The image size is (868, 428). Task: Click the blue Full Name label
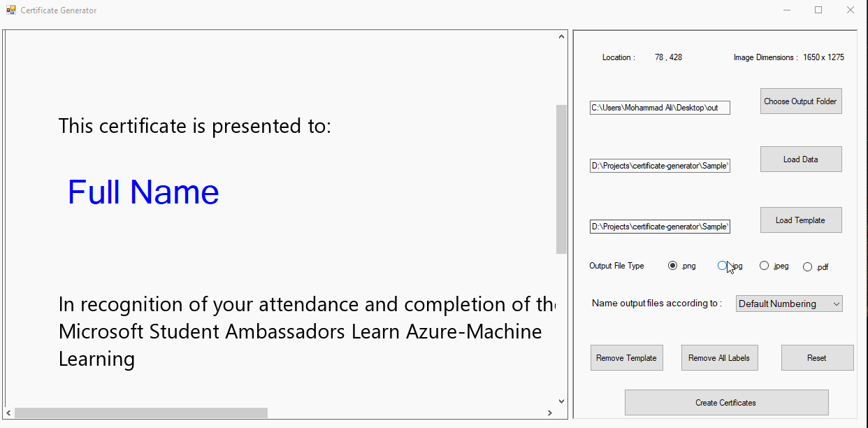tap(143, 192)
